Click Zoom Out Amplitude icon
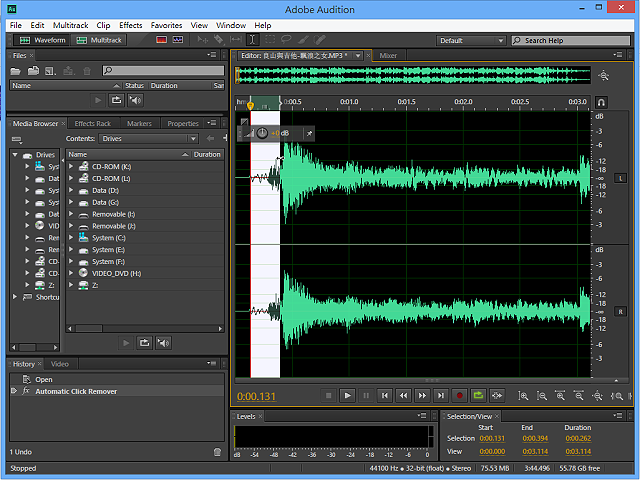Viewport: 640px width, 480px height. pos(542,396)
